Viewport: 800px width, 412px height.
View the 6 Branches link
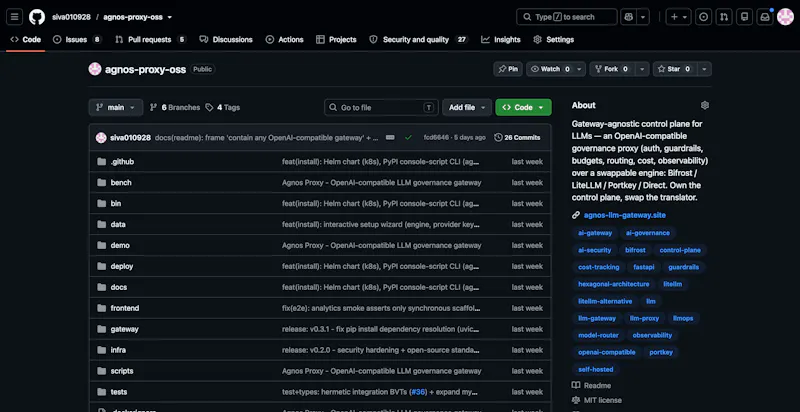pos(174,108)
